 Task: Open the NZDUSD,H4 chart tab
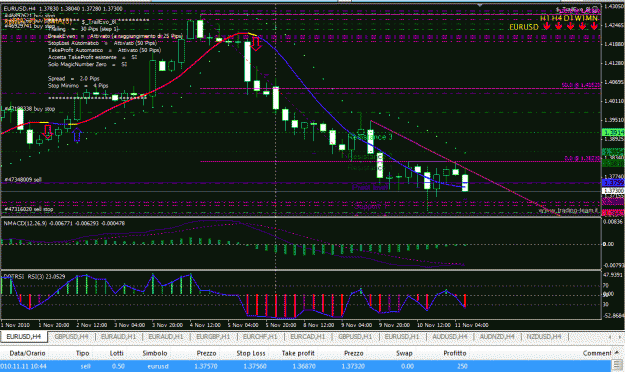click(544, 337)
